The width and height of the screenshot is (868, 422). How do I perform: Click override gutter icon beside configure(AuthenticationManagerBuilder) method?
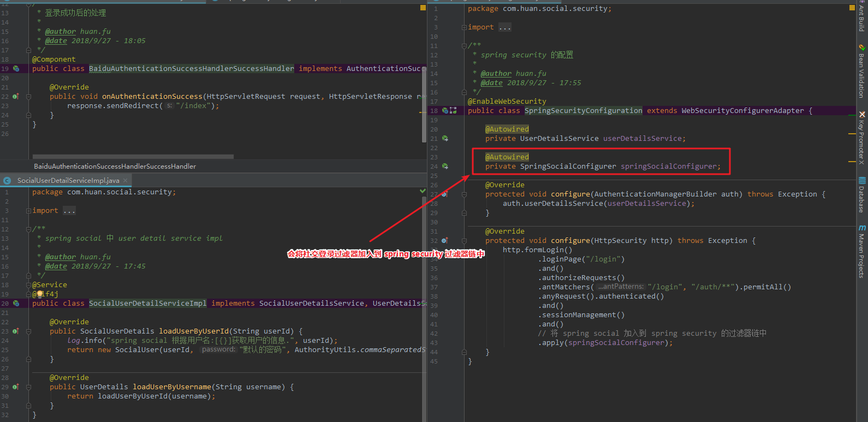(x=444, y=194)
